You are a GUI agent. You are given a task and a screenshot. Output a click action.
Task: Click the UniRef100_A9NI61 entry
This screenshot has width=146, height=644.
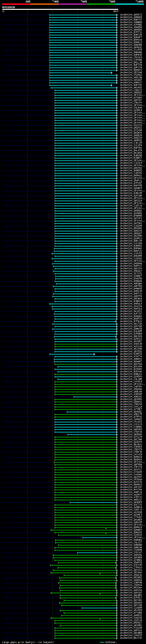[x=131, y=397]
